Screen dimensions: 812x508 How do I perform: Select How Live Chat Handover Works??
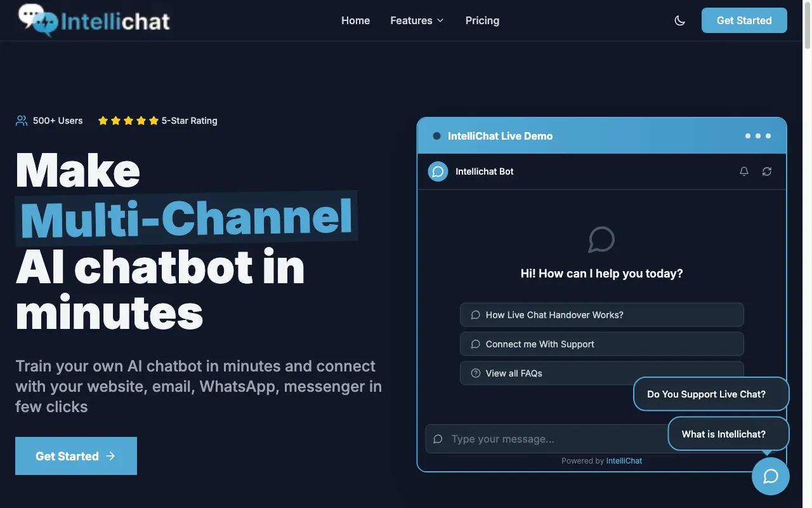[x=601, y=315]
